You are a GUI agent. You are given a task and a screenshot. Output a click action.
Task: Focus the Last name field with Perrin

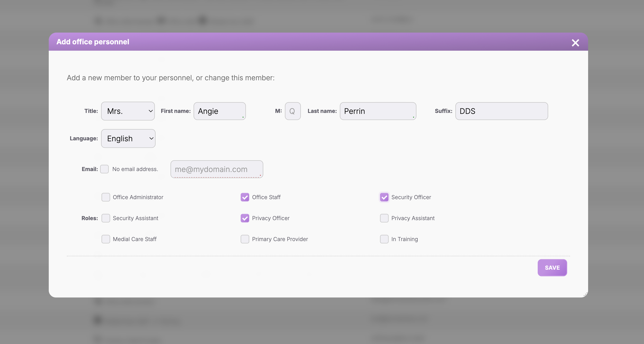pyautogui.click(x=377, y=111)
